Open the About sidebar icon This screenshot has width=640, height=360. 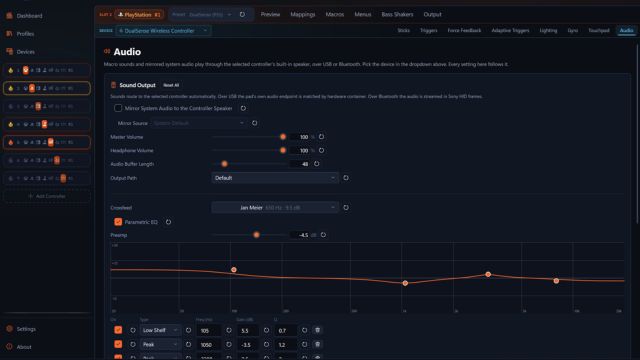[x=9, y=347]
